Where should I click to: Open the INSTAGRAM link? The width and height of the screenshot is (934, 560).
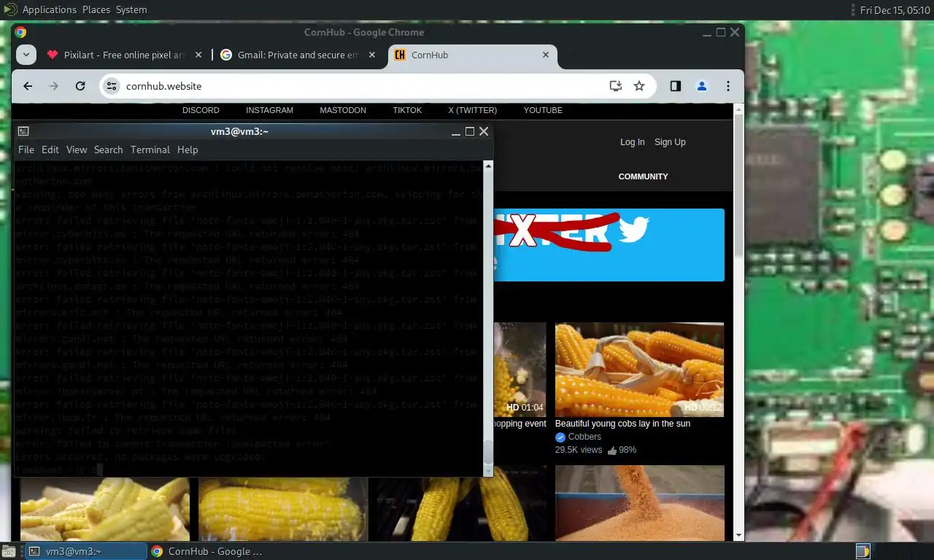pyautogui.click(x=269, y=110)
